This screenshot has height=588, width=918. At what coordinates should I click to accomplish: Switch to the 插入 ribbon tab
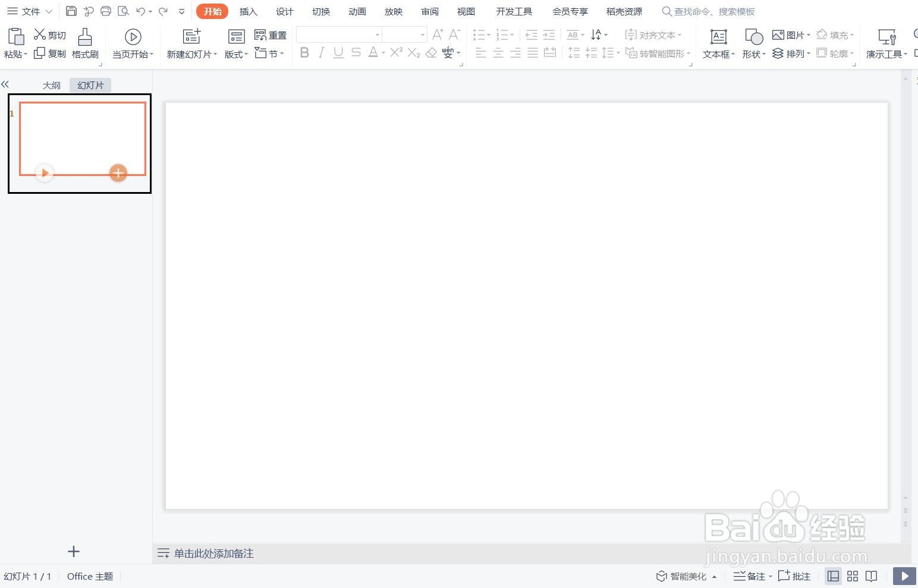[248, 11]
